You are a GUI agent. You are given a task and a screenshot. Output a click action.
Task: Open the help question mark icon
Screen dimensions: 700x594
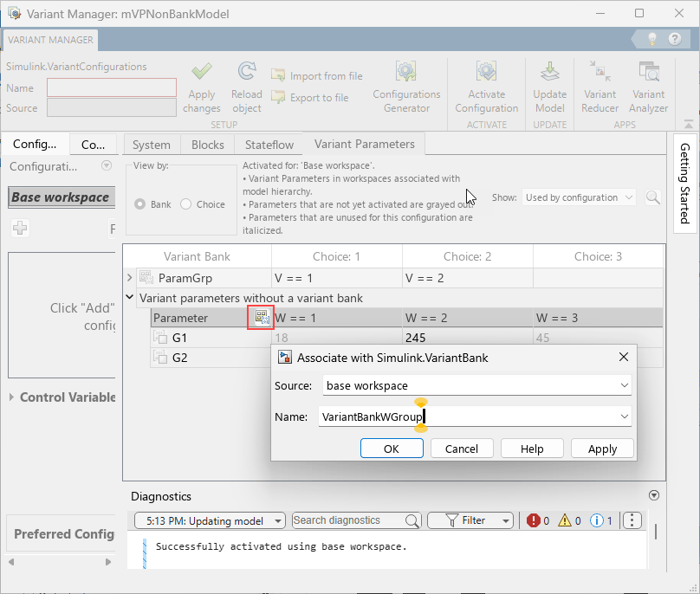click(x=675, y=39)
